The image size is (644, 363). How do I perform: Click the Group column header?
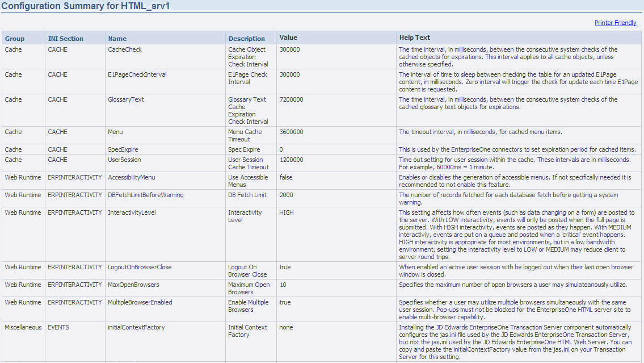tap(15, 39)
